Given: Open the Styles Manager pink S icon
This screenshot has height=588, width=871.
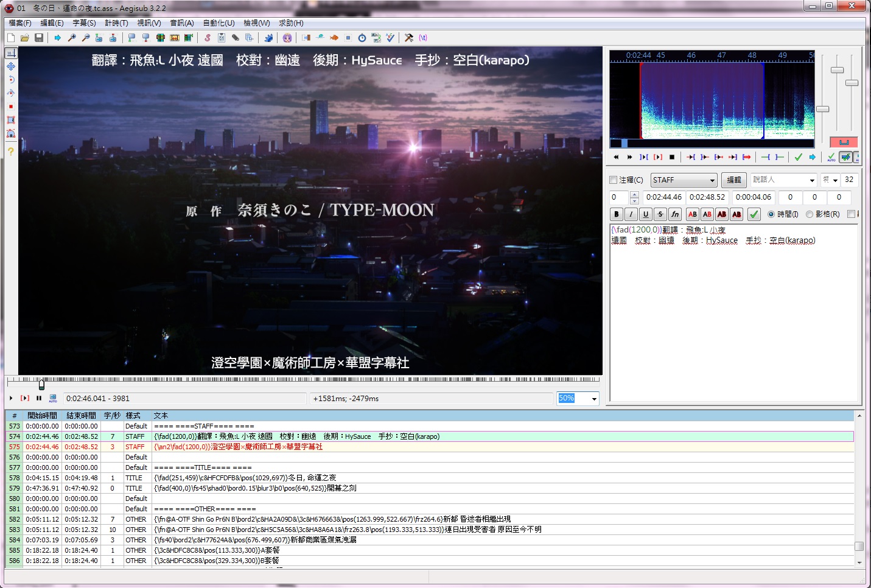Looking at the screenshot, I should tap(208, 38).
